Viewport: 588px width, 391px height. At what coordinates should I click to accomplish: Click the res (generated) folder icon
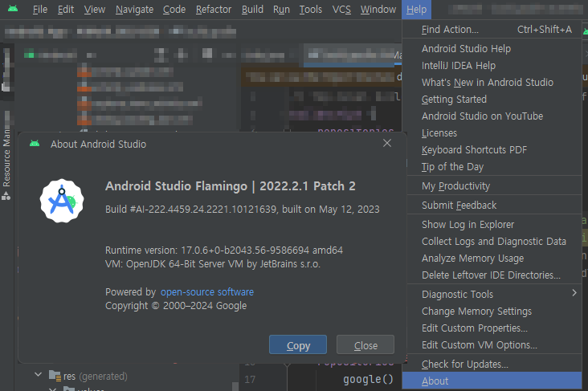pos(55,375)
